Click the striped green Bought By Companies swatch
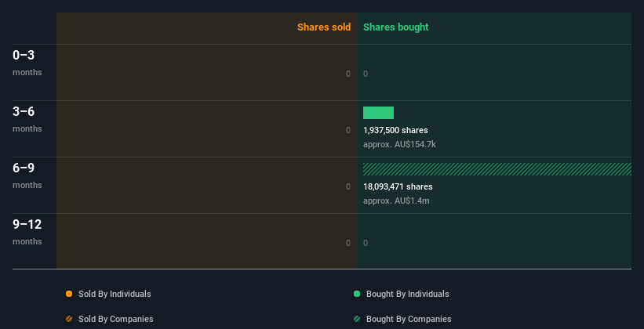The image size is (644, 329). (357, 319)
